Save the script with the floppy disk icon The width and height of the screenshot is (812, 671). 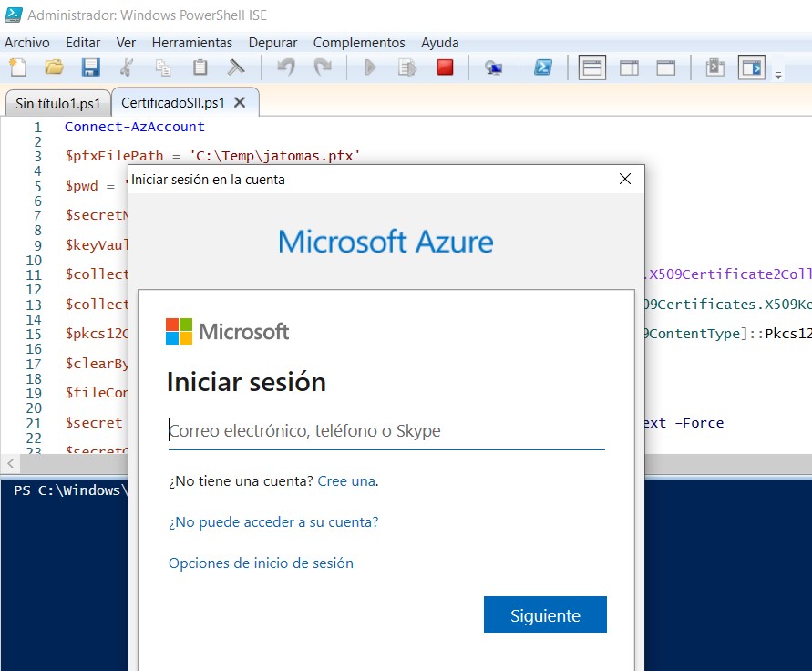pyautogui.click(x=90, y=67)
